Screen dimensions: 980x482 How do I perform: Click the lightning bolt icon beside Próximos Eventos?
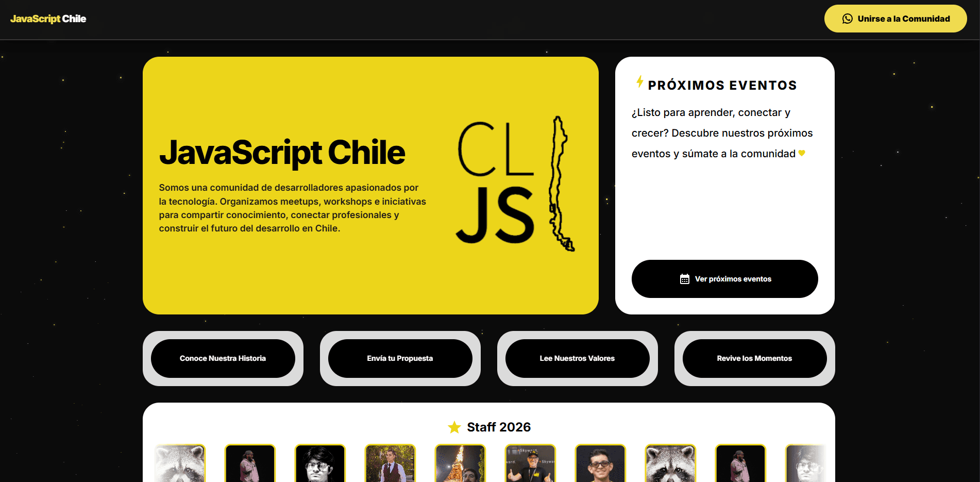click(639, 81)
